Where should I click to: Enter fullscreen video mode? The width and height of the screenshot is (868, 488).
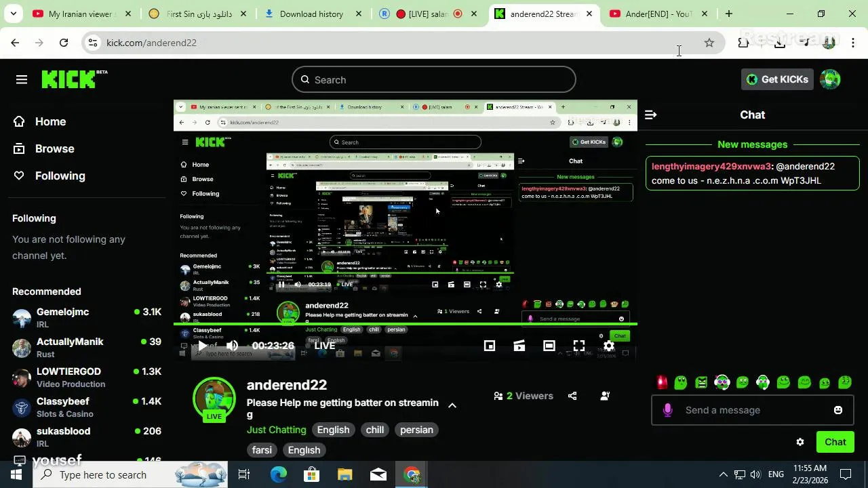[x=578, y=346]
